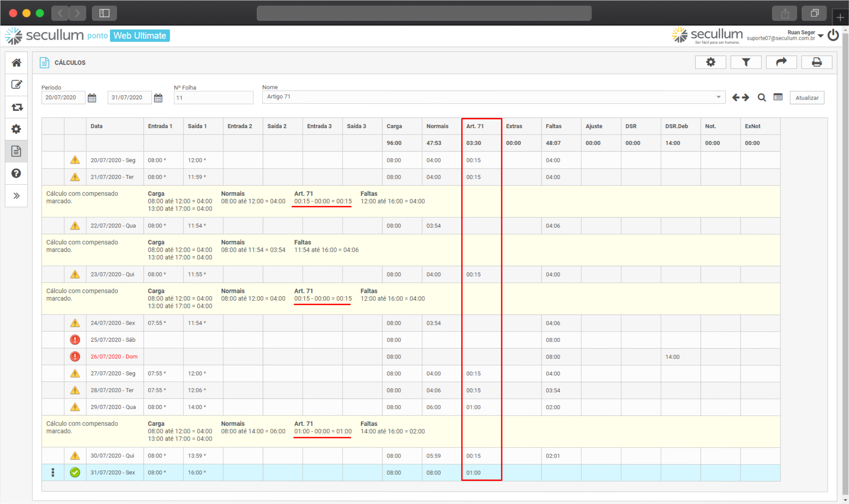This screenshot has width=849, height=504.
Task: Click the share arrow export button
Action: coord(781,62)
